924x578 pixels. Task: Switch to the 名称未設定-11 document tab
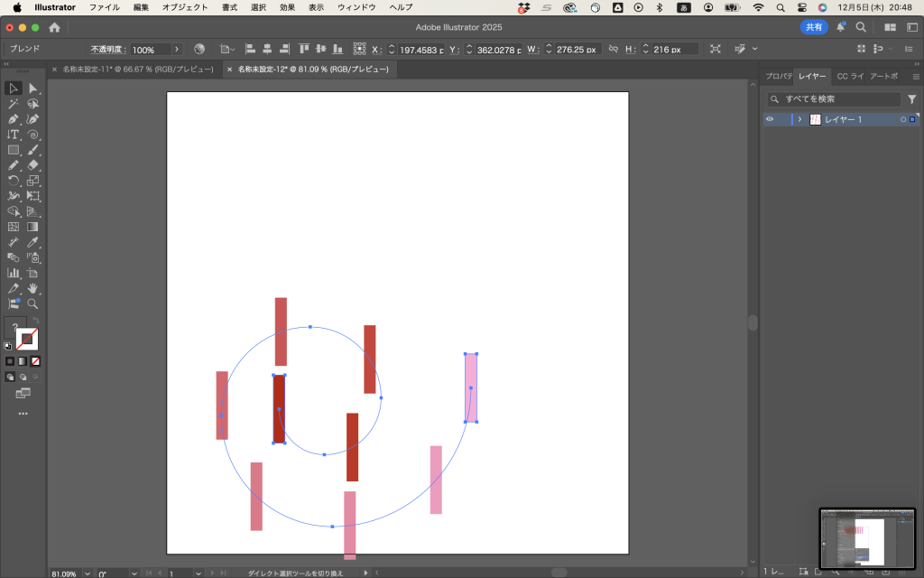(x=137, y=69)
